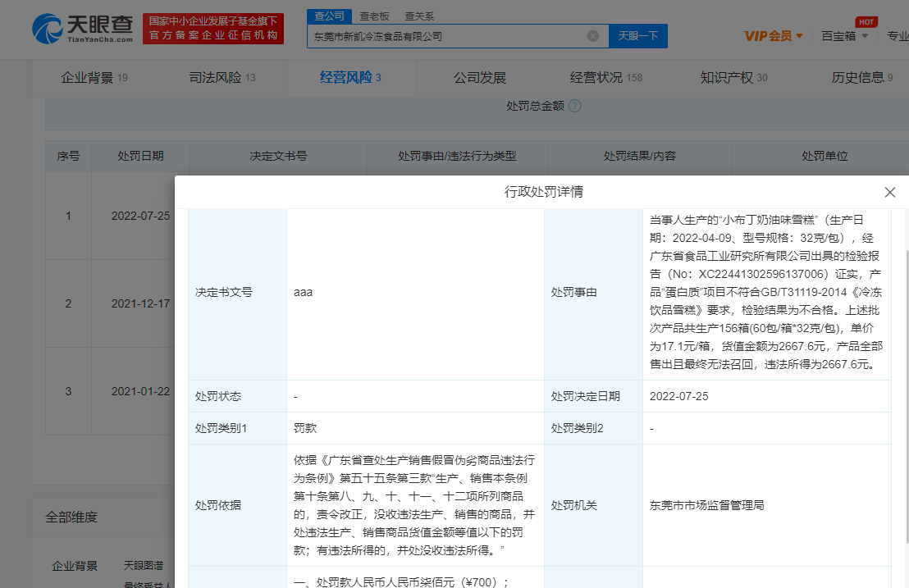Viewport: 909px width, 588px height.
Task: Click the 序号 column header
Action: tap(68, 156)
